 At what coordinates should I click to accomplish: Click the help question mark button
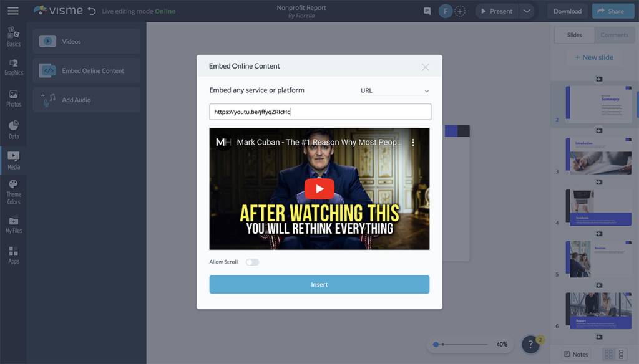click(531, 344)
